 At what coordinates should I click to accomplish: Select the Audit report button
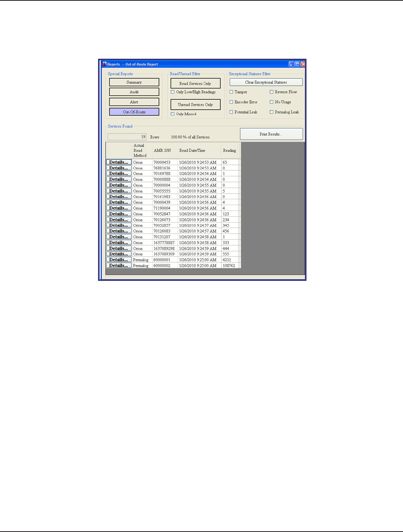pyautogui.click(x=134, y=92)
